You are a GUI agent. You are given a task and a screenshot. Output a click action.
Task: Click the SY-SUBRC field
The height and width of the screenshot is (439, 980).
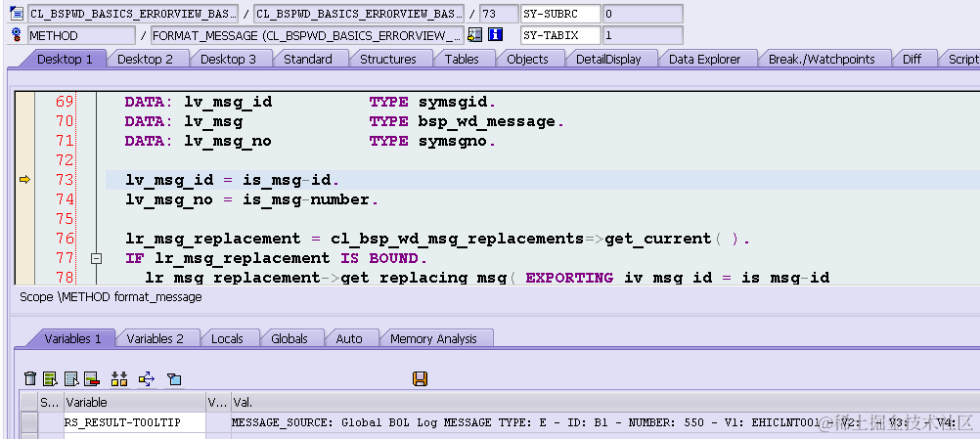(560, 14)
